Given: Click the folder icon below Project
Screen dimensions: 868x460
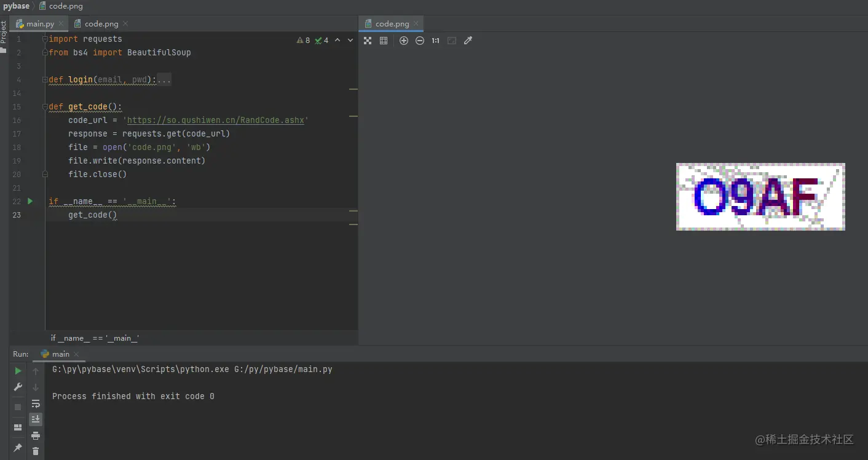Looking at the screenshot, I should pyautogui.click(x=4, y=50).
